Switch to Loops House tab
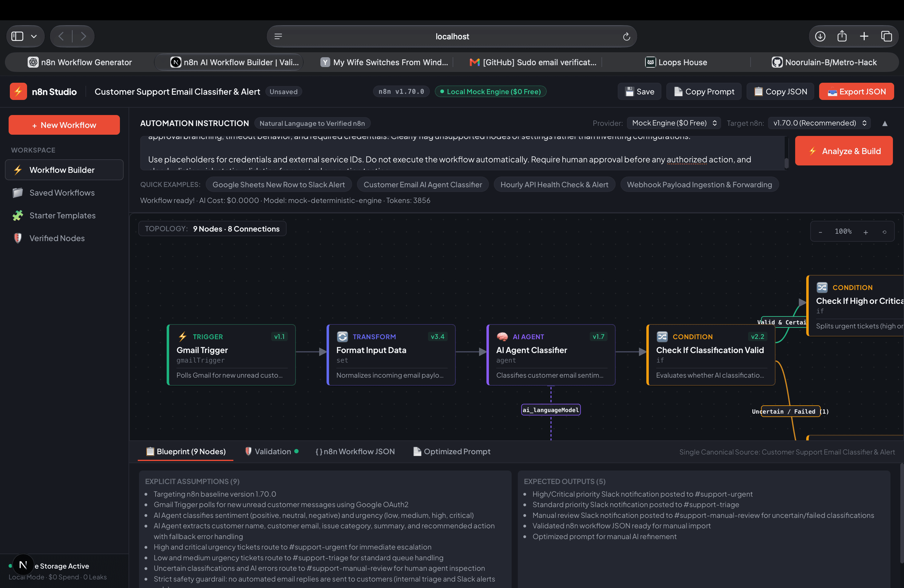The width and height of the screenshot is (904, 588). (676, 62)
